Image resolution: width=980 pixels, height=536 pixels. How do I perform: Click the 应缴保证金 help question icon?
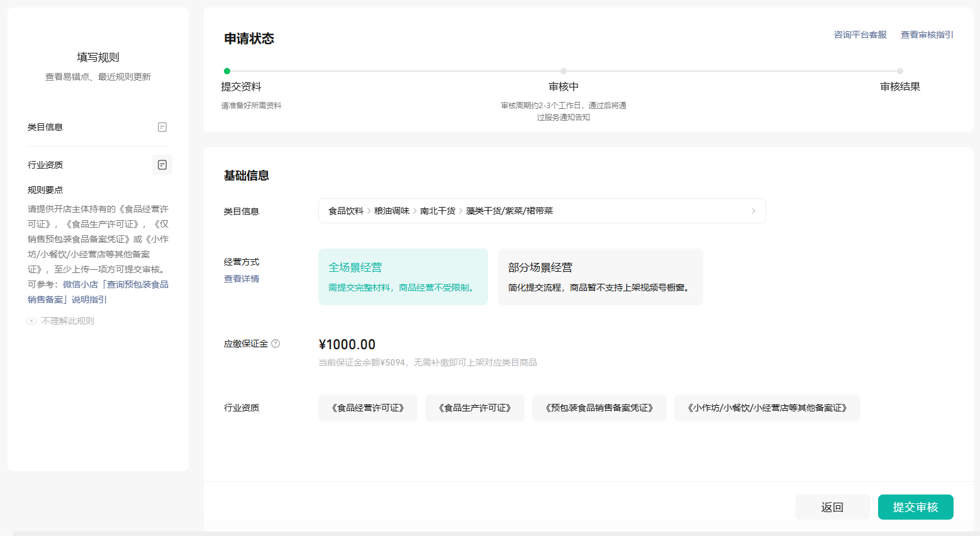[276, 343]
